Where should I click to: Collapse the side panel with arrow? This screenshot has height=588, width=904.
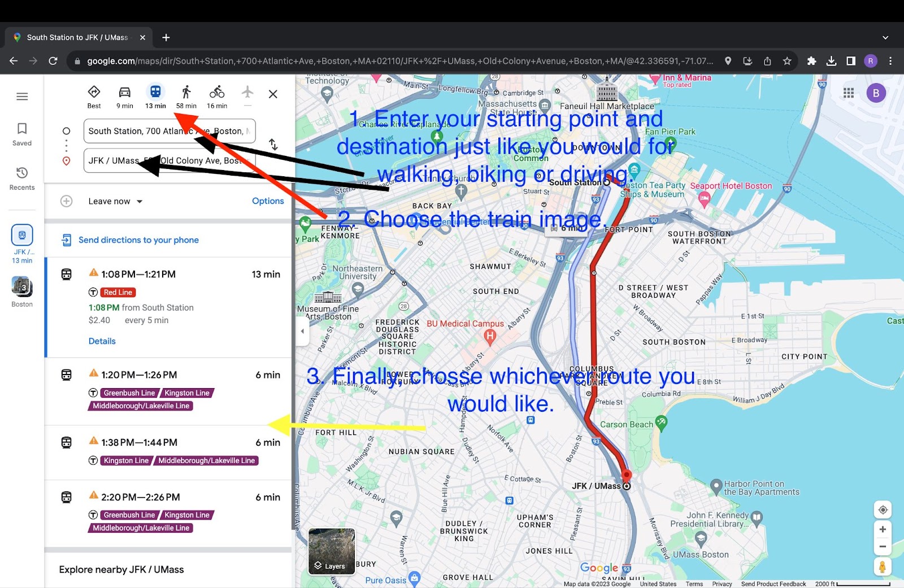coord(302,332)
